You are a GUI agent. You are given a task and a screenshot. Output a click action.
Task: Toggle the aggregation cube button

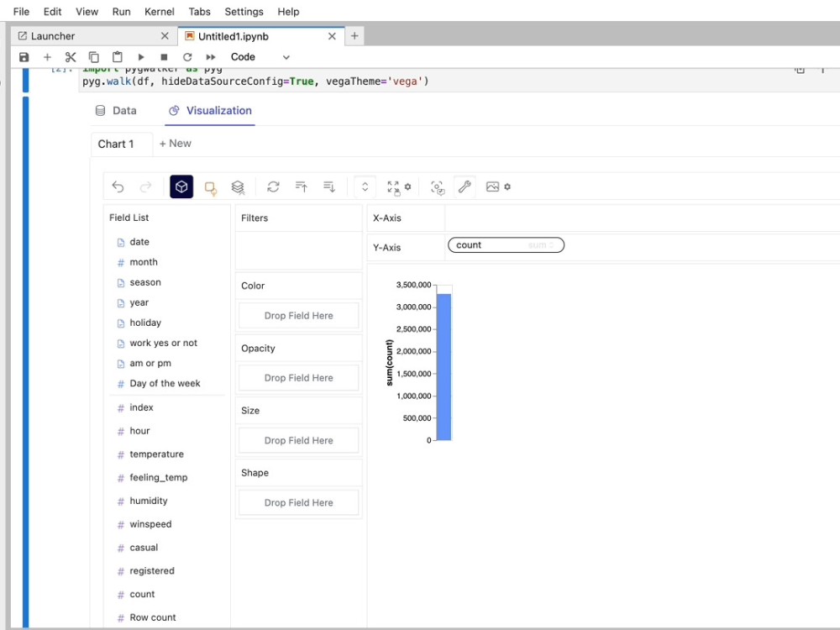(181, 186)
